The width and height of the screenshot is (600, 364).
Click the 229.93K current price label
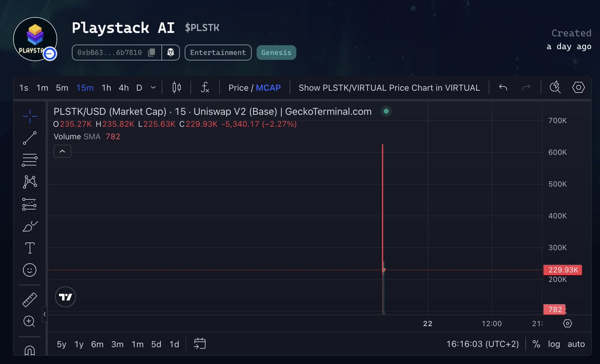(x=562, y=270)
